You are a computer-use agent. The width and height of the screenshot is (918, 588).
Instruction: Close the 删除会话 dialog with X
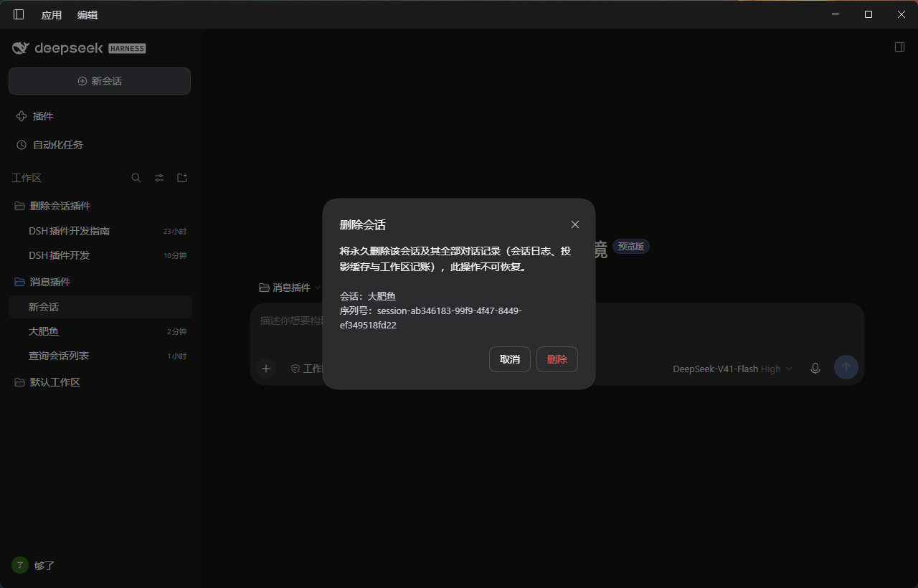575,224
